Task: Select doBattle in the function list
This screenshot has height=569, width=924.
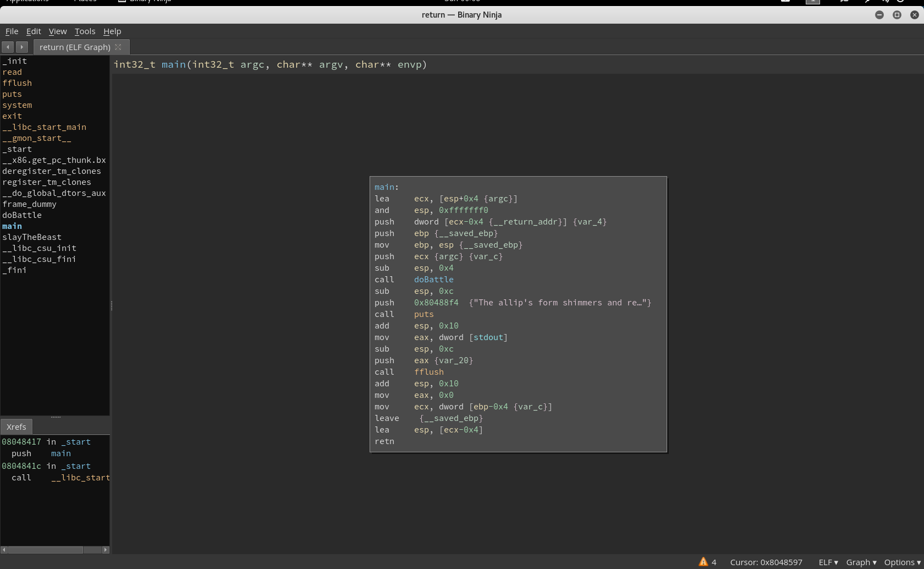Action: click(x=22, y=215)
